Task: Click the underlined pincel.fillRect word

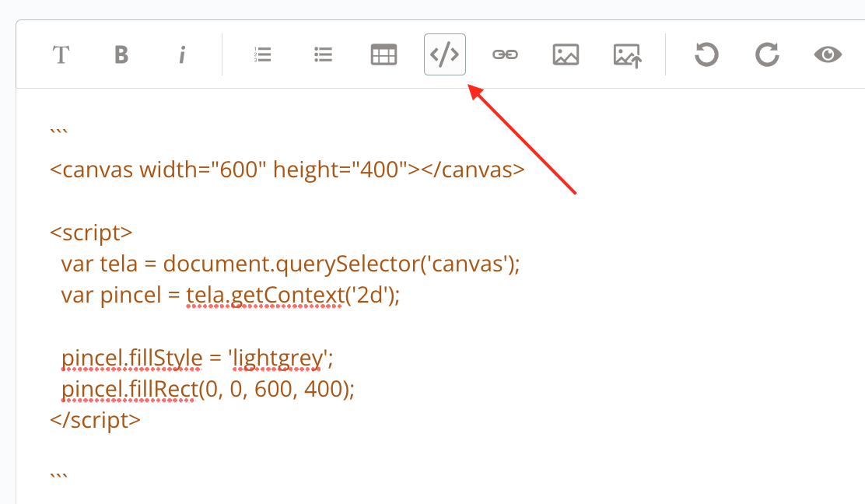Action: 129,390
